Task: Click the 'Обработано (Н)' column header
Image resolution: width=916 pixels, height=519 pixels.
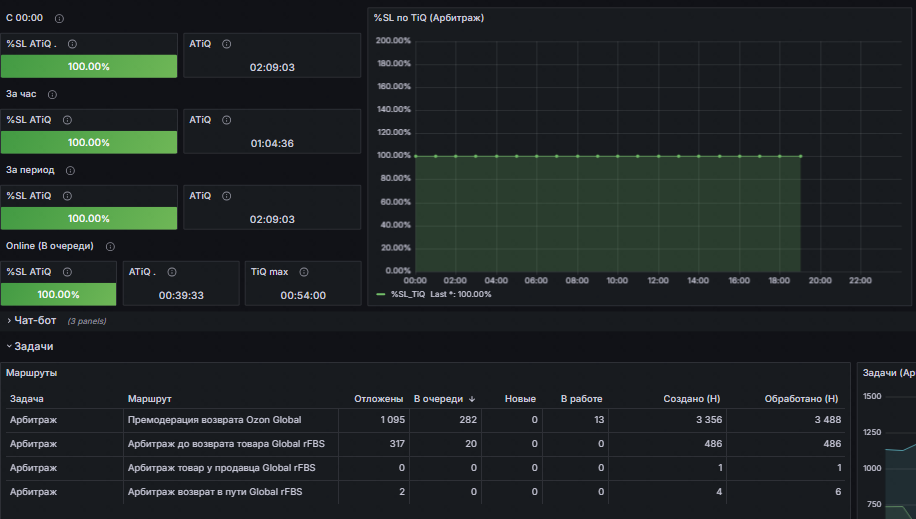Action: (801, 399)
